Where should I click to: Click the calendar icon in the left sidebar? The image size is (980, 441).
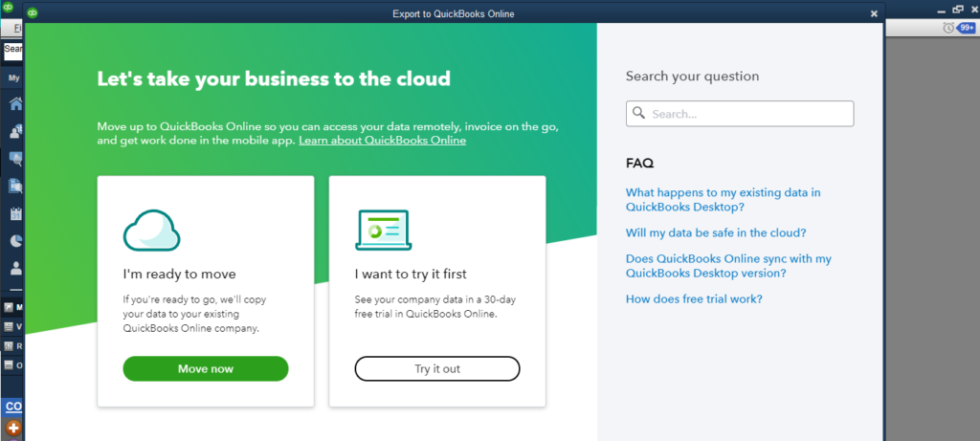[x=15, y=213]
